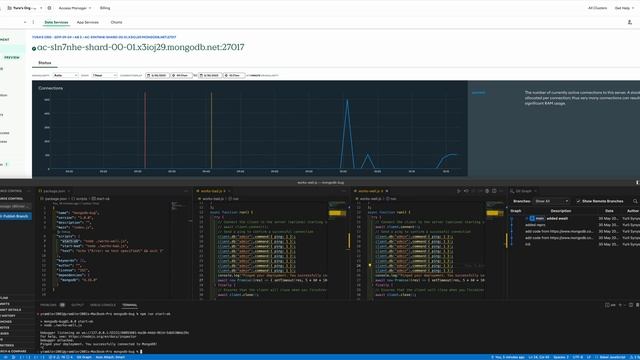Click the red vertical marker in the Connections chart

(145, 130)
